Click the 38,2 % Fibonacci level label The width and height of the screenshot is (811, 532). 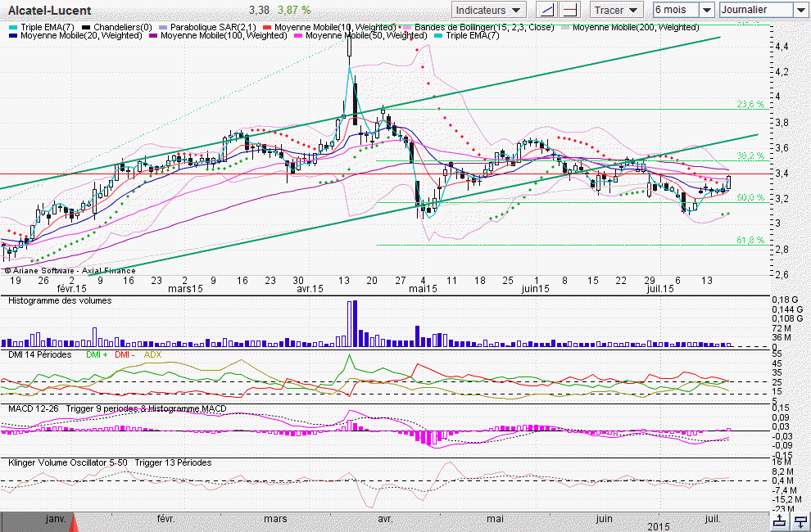pyautogui.click(x=750, y=156)
